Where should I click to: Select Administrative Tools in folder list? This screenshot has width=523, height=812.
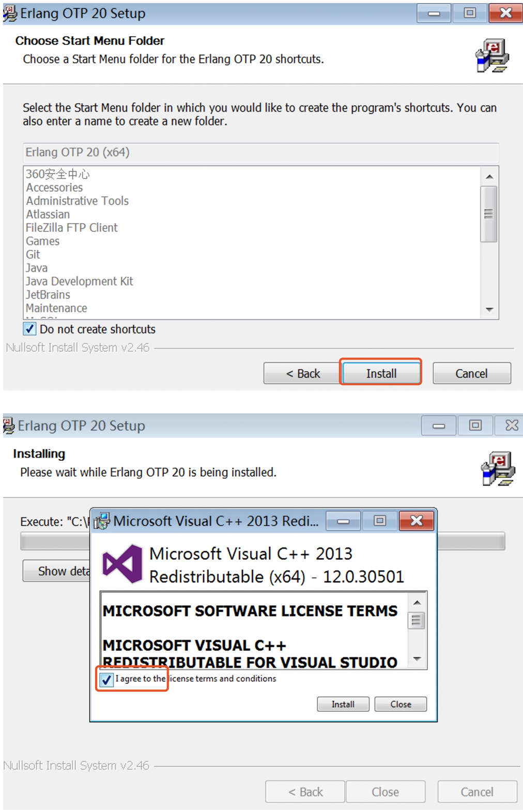point(77,201)
